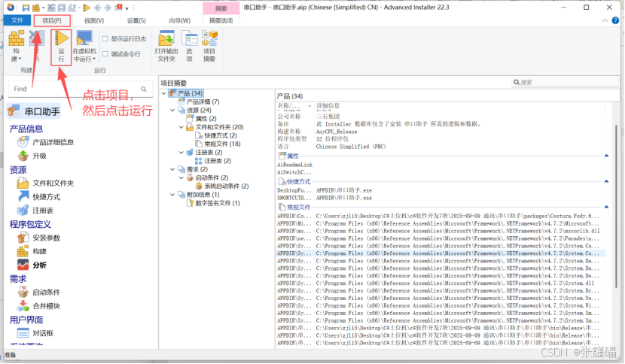Switch to the 视图(V) ribbon tab

point(94,20)
